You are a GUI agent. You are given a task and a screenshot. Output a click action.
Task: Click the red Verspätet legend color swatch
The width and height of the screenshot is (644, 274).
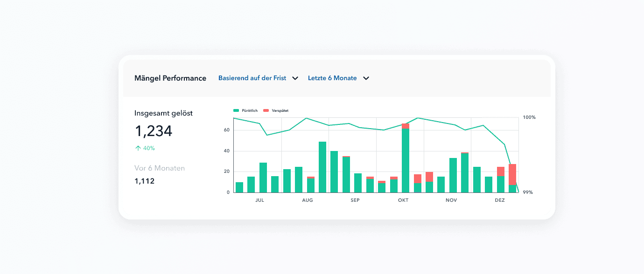(x=266, y=110)
